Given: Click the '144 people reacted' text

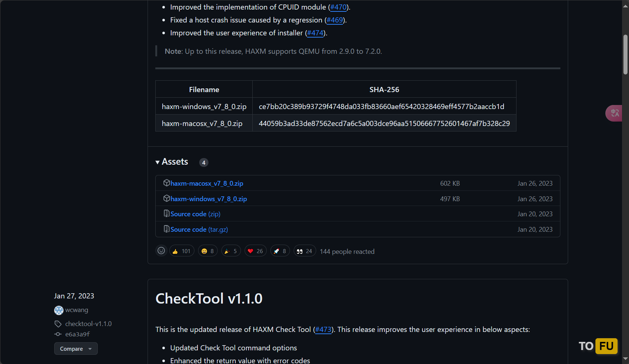Looking at the screenshot, I should click(347, 251).
